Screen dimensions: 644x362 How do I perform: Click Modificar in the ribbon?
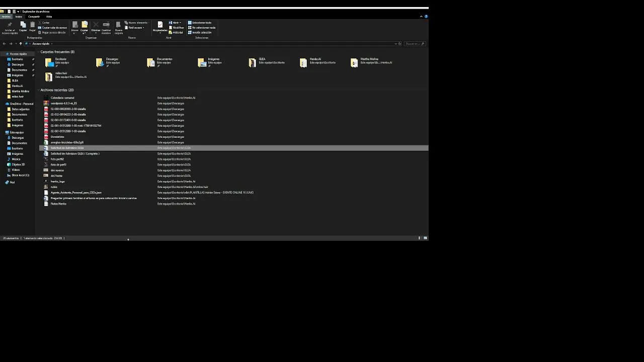(176, 28)
